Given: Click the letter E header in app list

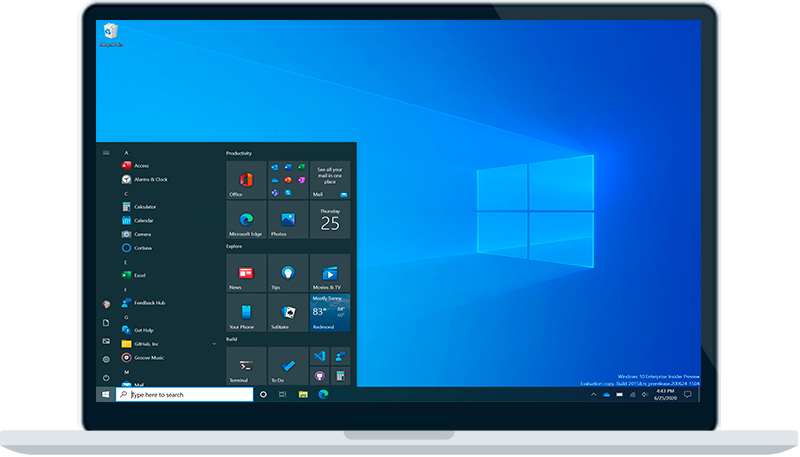Looking at the screenshot, I should point(126,262).
